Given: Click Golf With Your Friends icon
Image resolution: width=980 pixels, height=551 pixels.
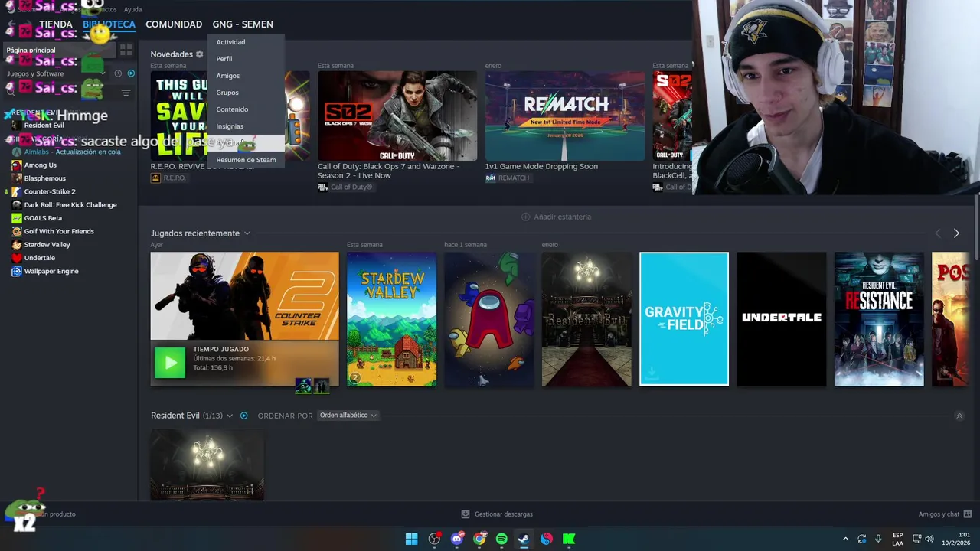Looking at the screenshot, I should [x=17, y=231].
